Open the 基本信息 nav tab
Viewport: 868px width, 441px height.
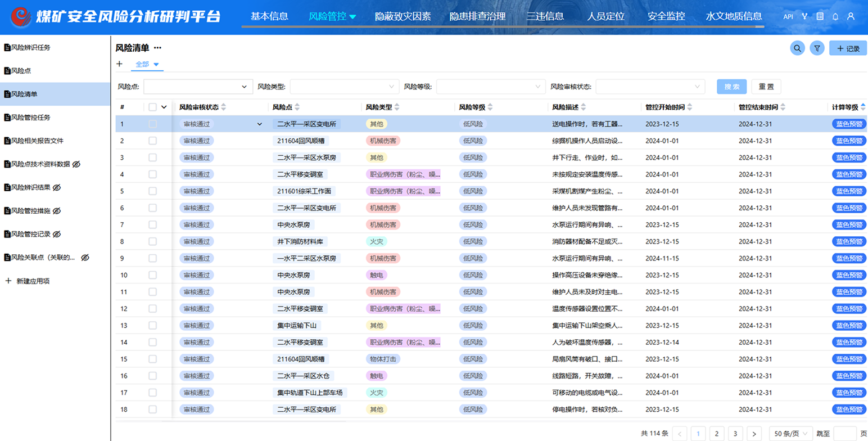pyautogui.click(x=269, y=17)
